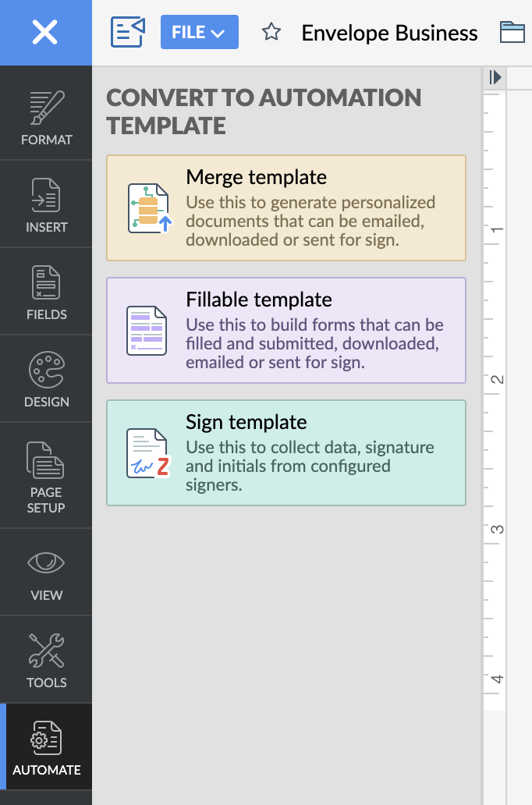Select the Automate tab
Screen dimensions: 532x805
[46, 748]
